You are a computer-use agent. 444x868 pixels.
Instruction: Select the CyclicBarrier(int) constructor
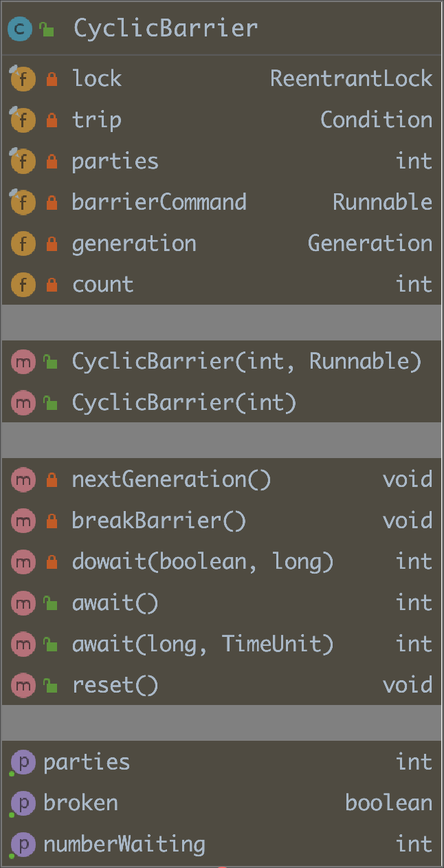click(x=184, y=403)
